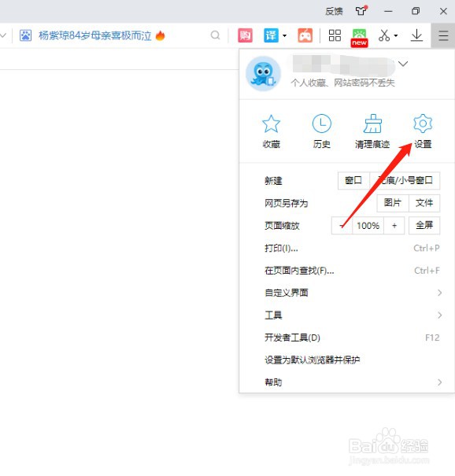Image resolution: width=455 pixels, height=476 pixels.
Task: Expand the 帮助 submenu arrow
Action: tap(439, 382)
